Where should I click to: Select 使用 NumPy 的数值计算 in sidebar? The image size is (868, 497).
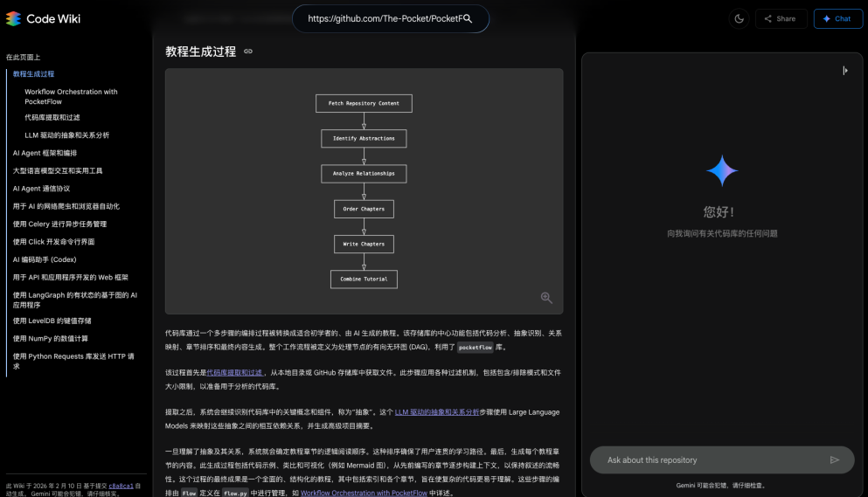(50, 338)
